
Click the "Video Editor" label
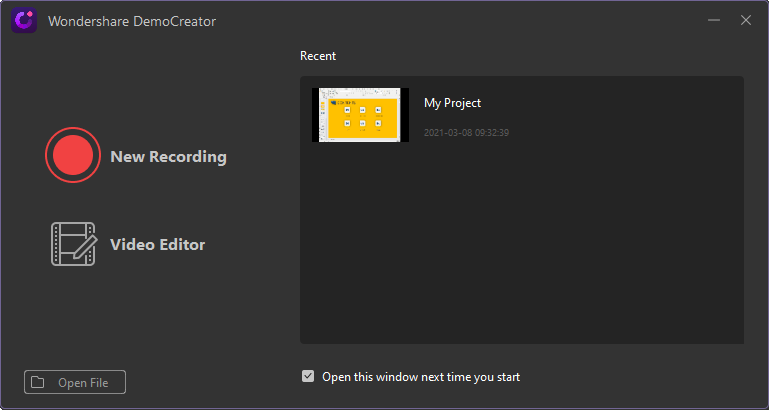tap(157, 244)
